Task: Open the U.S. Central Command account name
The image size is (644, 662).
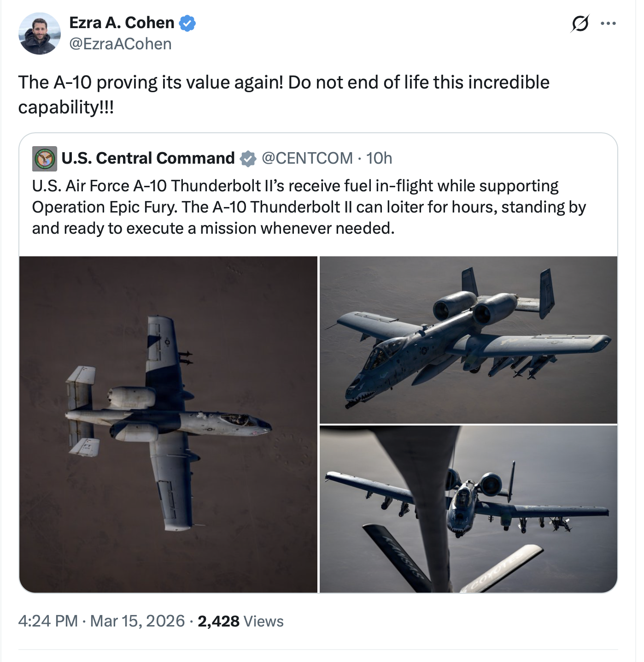Action: click(148, 158)
